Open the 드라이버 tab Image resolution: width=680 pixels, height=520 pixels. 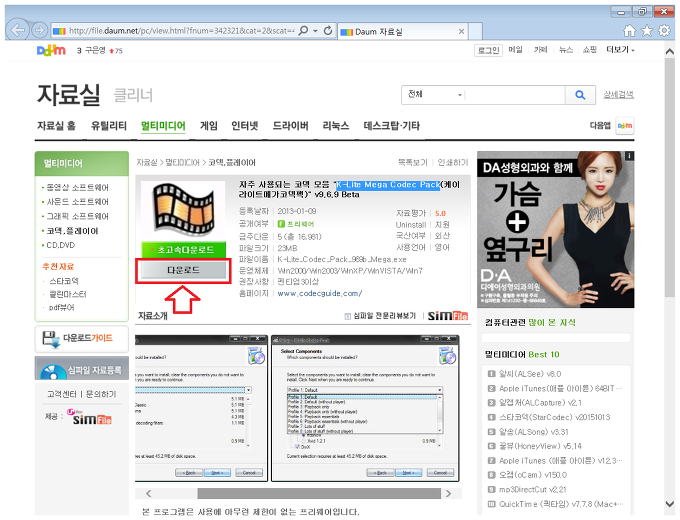pyautogui.click(x=290, y=126)
